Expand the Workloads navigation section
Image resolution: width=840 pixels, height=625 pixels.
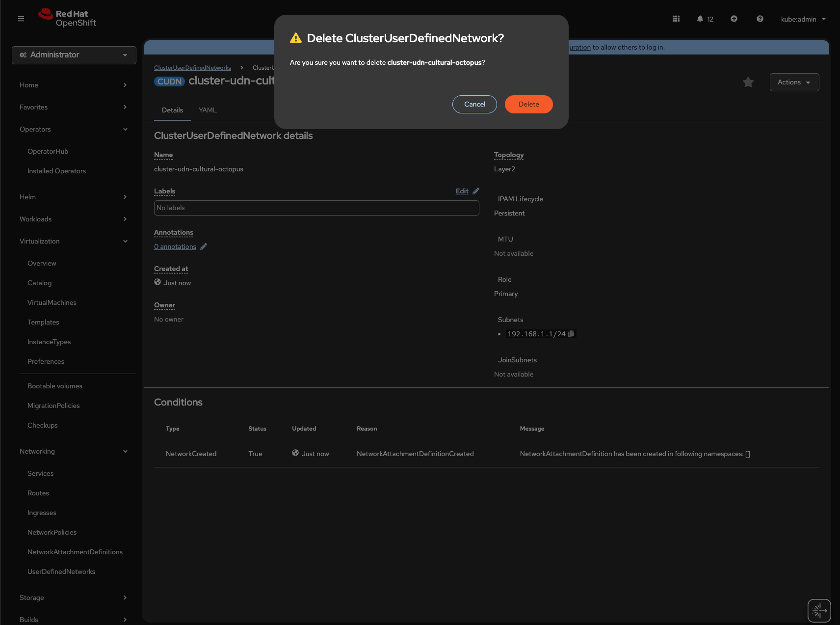point(74,219)
